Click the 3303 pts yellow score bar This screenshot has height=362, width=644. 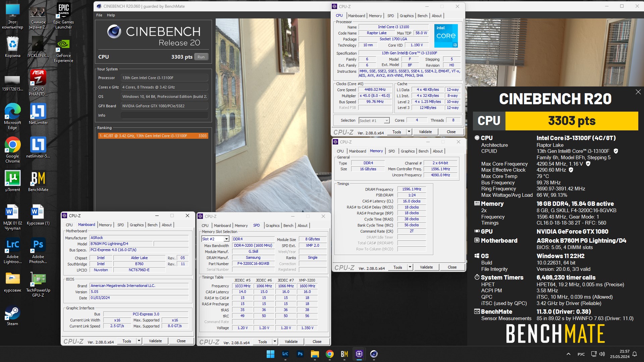click(x=572, y=121)
